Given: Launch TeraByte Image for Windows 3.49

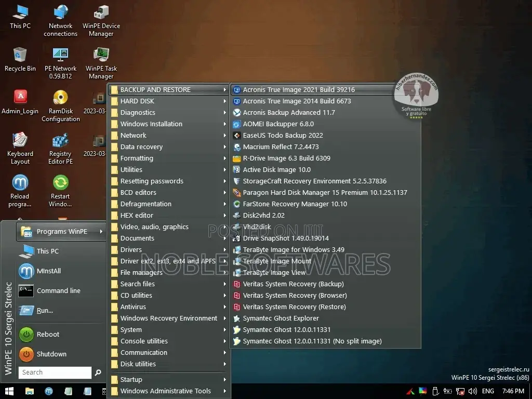Looking at the screenshot, I should tap(325, 250).
